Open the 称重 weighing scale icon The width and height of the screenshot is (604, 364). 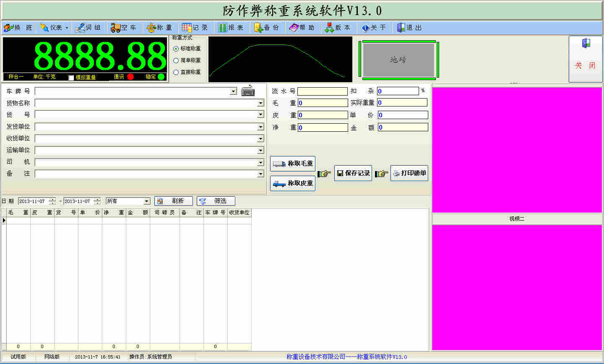pyautogui.click(x=151, y=28)
